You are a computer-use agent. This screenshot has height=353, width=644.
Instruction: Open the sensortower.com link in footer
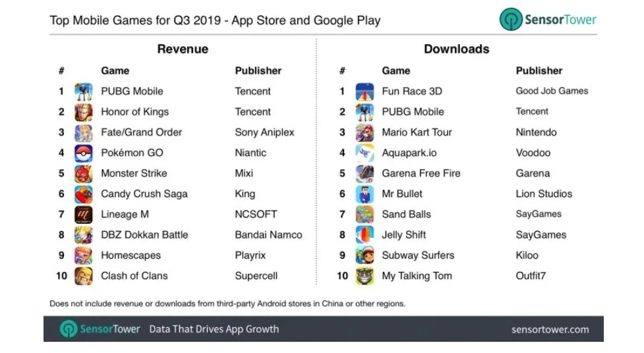pos(550,329)
